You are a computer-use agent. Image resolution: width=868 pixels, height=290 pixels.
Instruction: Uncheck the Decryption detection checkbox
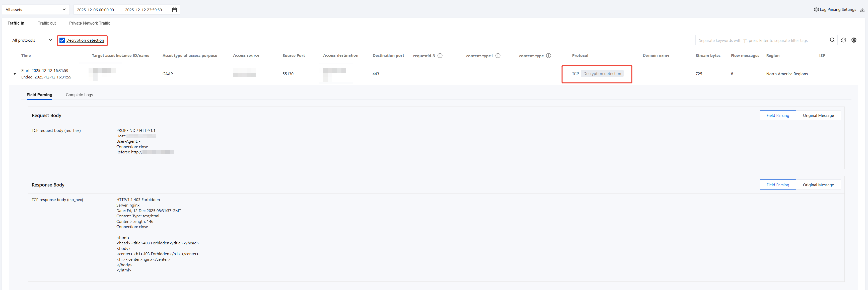click(62, 40)
